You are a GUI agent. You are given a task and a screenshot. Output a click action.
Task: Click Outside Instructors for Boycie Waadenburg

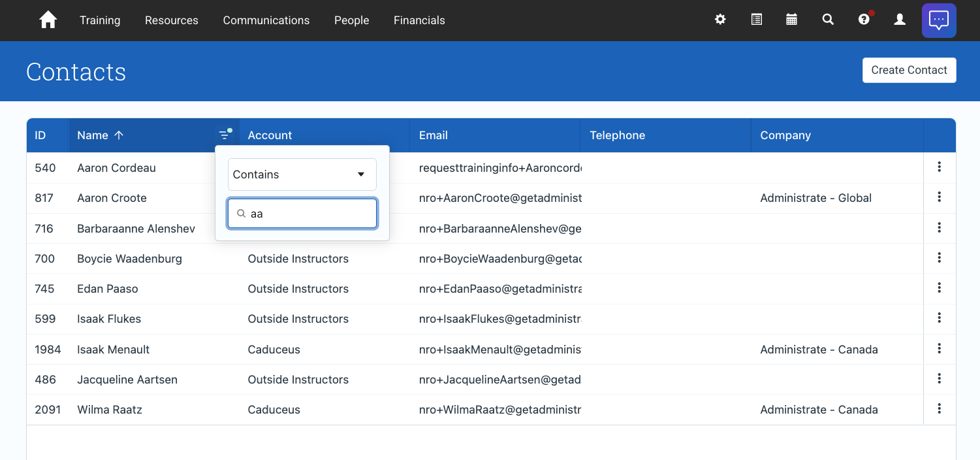coord(298,259)
